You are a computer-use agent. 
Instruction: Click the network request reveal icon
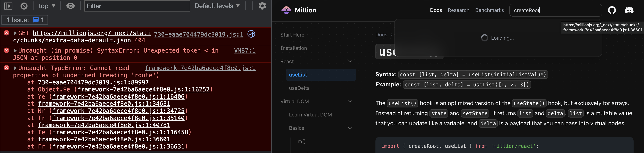coord(251,34)
